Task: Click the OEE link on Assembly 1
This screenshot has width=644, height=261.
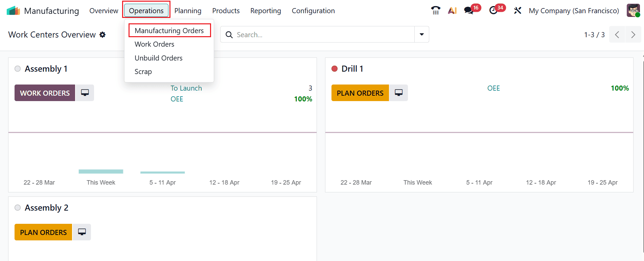Action: tap(177, 99)
